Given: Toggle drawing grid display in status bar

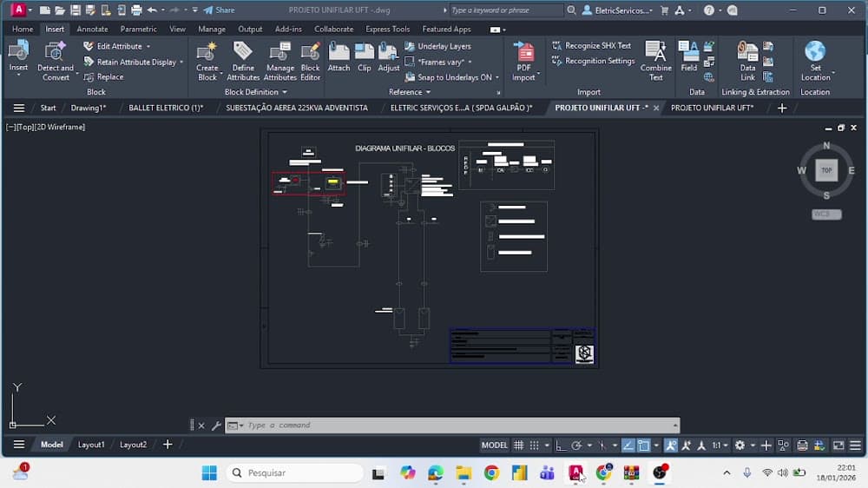Looking at the screenshot, I should (519, 445).
